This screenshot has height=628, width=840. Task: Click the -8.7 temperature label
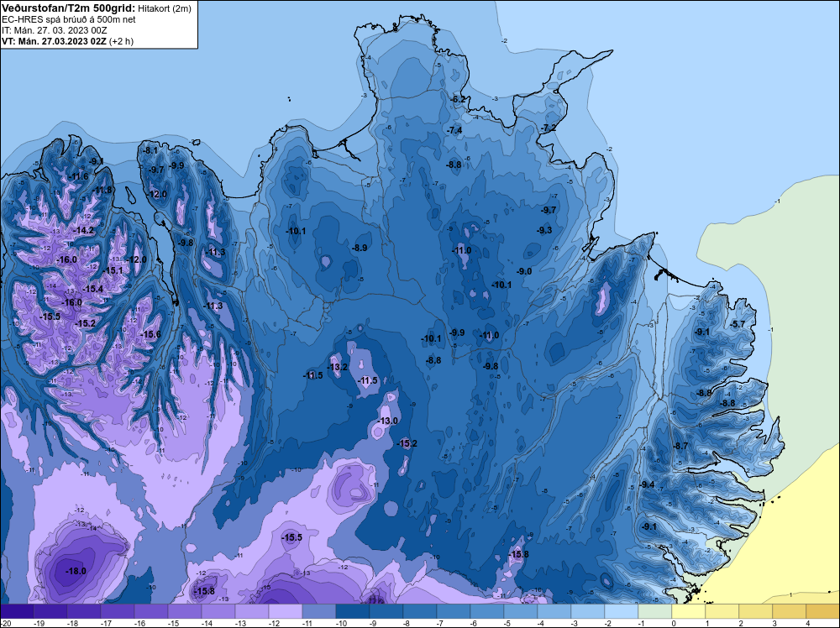point(680,446)
